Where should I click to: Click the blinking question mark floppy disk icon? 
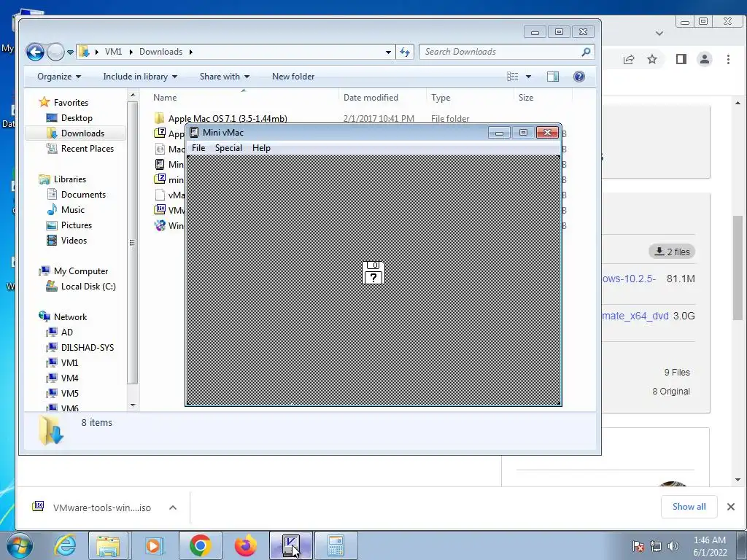coord(373,273)
